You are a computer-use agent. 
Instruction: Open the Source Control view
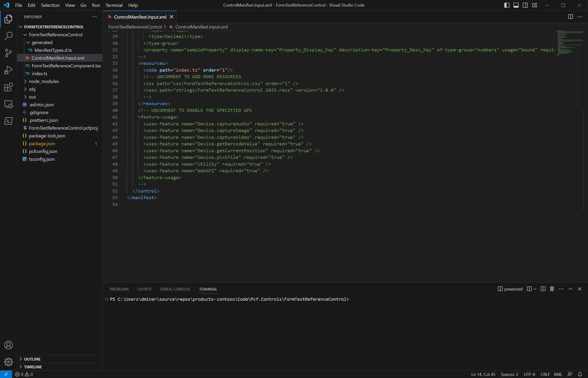coord(8,53)
